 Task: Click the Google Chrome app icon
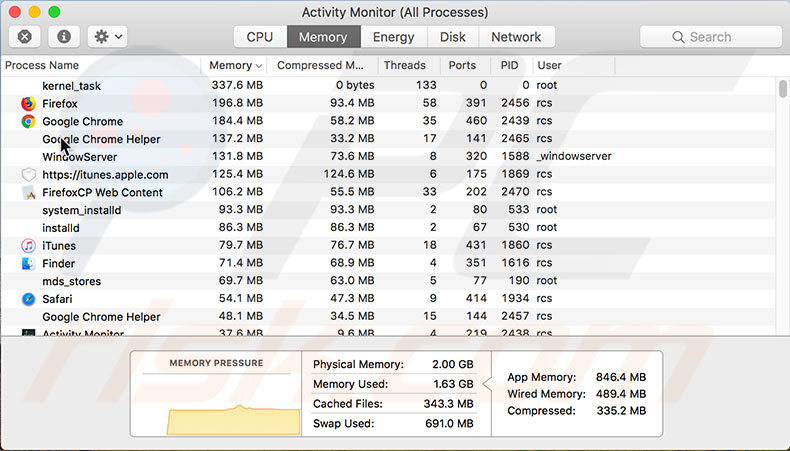(29, 121)
